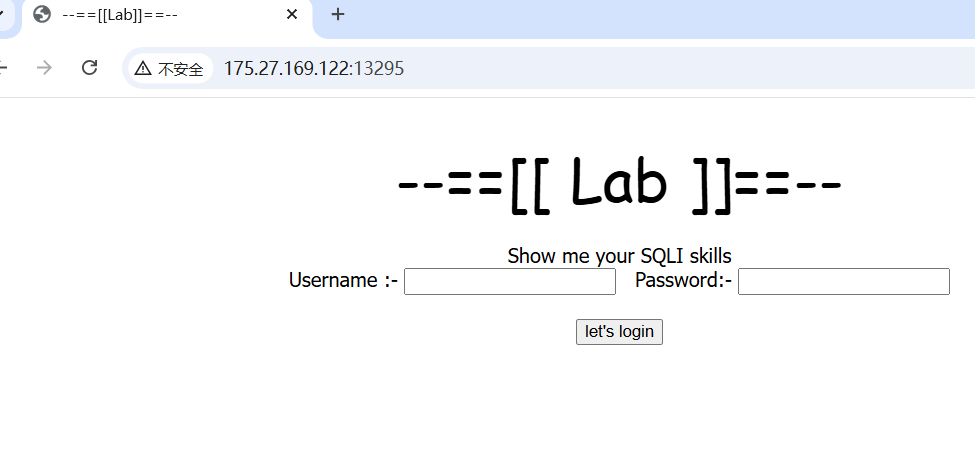Click the "Username :-" label
The width and height of the screenshot is (975, 471).
(343, 280)
